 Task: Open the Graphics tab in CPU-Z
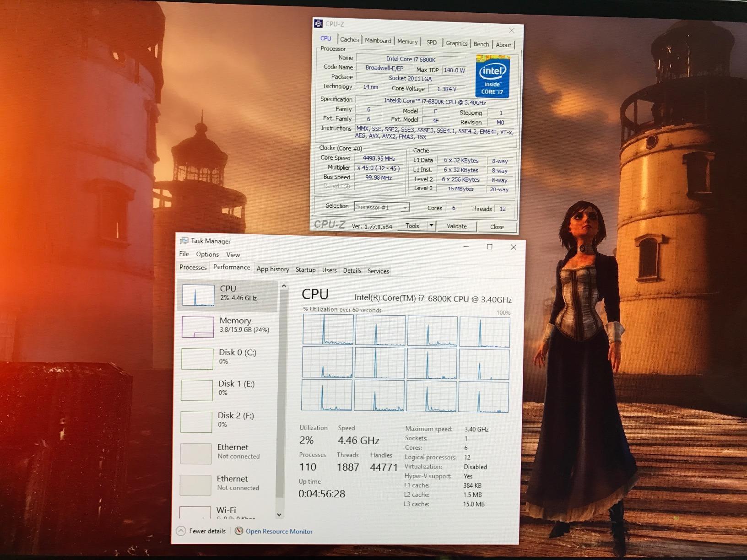[x=456, y=43]
